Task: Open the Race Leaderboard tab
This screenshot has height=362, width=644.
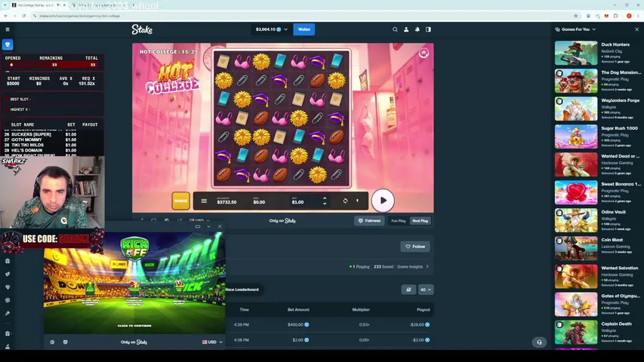Action: point(242,290)
